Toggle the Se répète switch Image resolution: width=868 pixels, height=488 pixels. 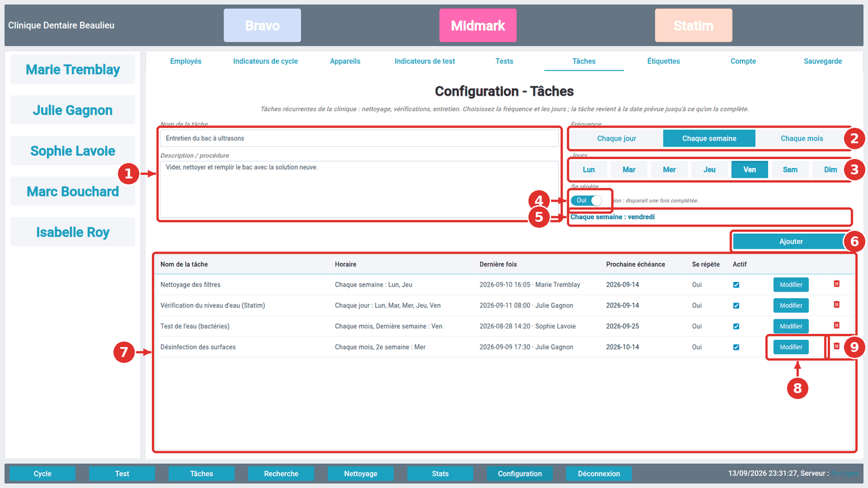coord(587,200)
